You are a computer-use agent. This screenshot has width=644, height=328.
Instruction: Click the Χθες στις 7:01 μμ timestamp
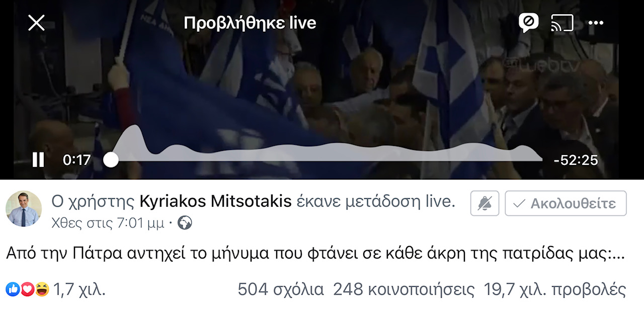pyautogui.click(x=108, y=223)
